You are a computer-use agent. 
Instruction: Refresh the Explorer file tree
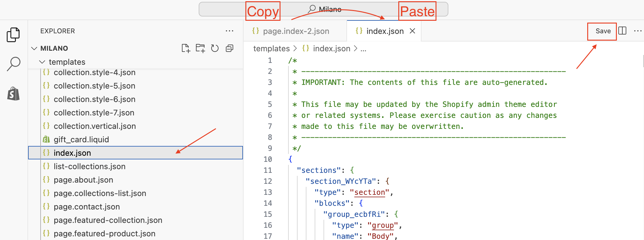coord(215,48)
